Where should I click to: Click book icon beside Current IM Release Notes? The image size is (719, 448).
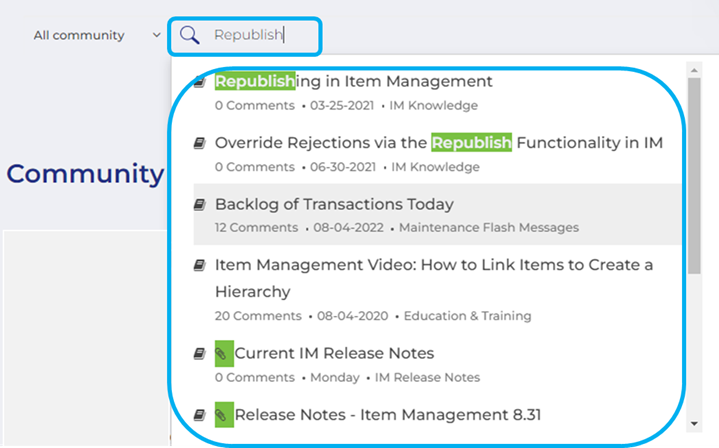point(199,353)
